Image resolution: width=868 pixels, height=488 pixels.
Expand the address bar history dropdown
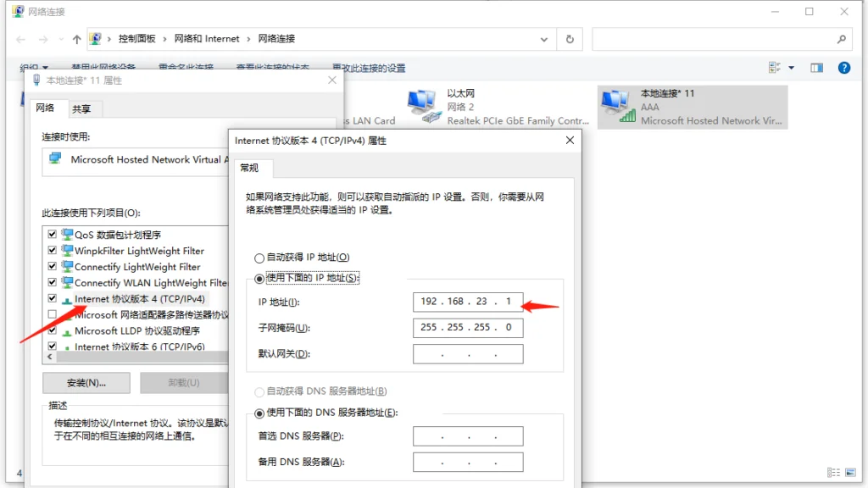click(x=545, y=39)
